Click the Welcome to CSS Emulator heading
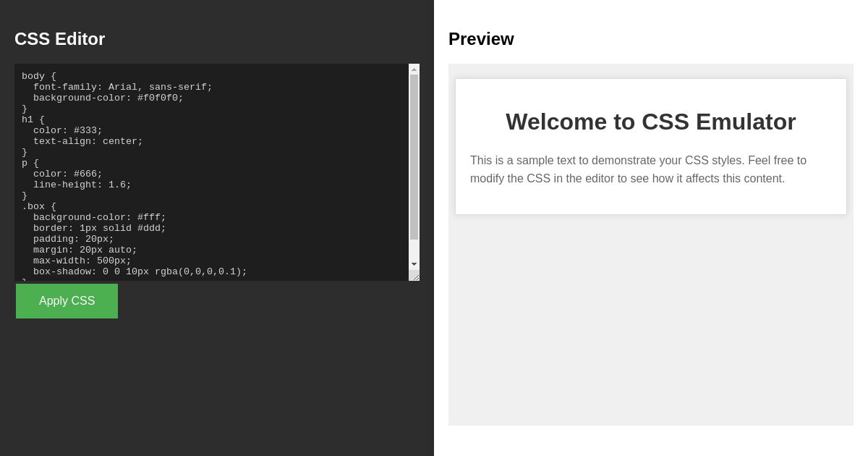The image size is (868, 456). pyautogui.click(x=650, y=122)
